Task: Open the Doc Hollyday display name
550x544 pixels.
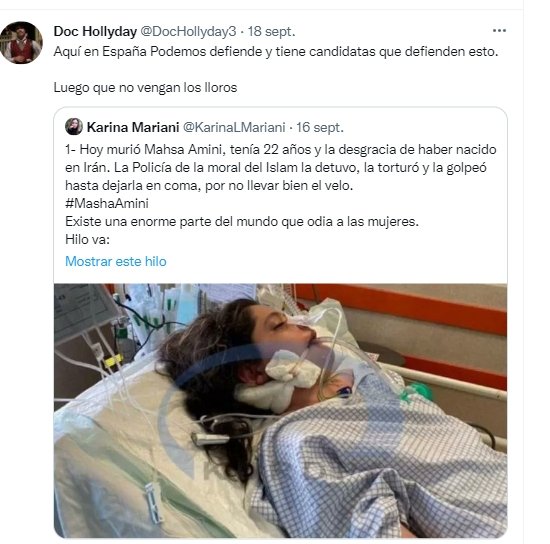Action: click(x=95, y=32)
